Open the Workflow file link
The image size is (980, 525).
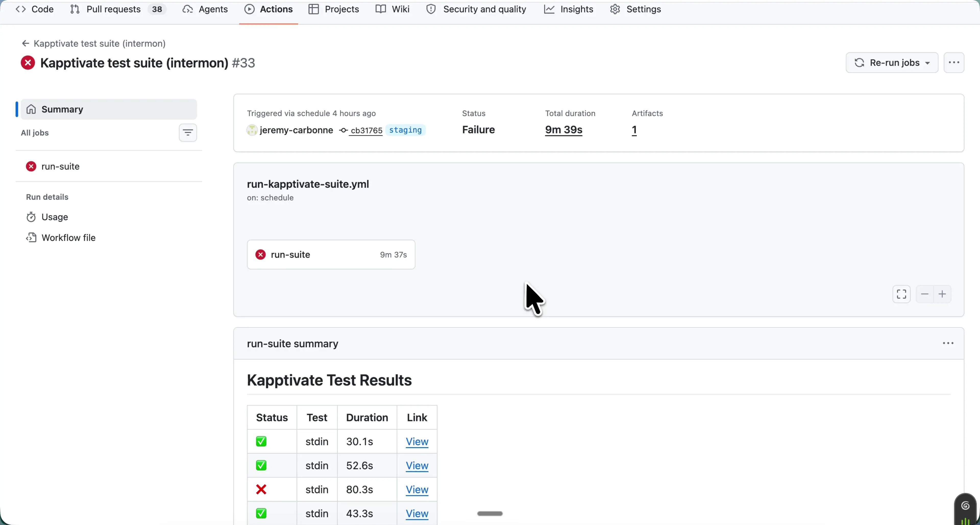(x=68, y=238)
